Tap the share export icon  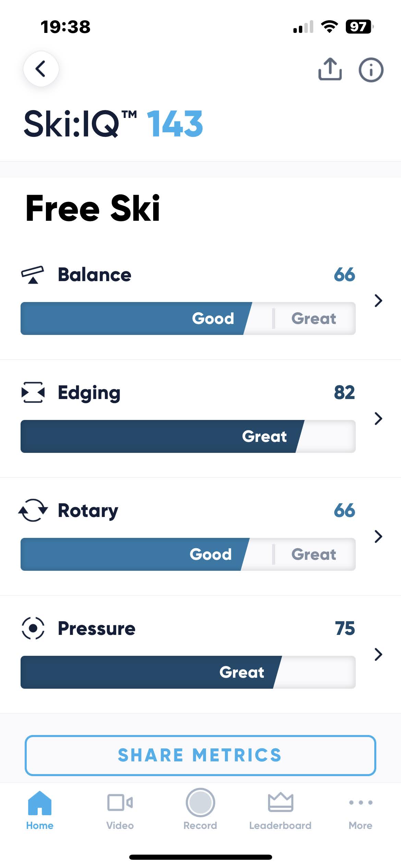tap(330, 69)
